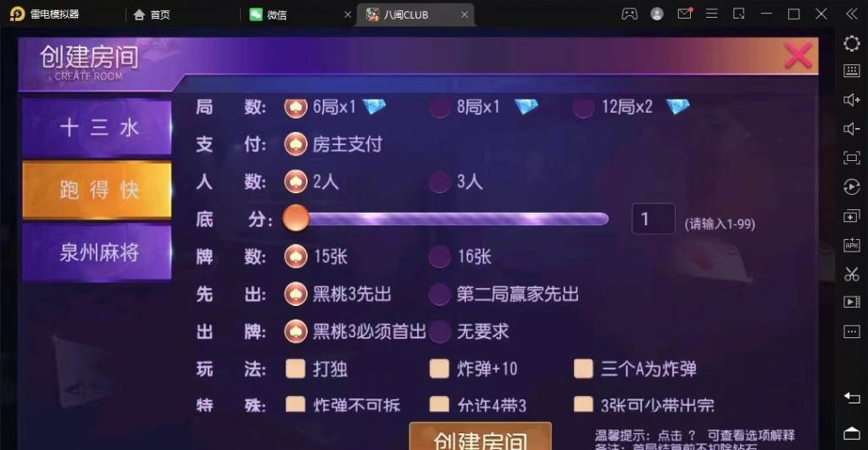
Task: Click the volume up speaker icon
Action: point(851,100)
